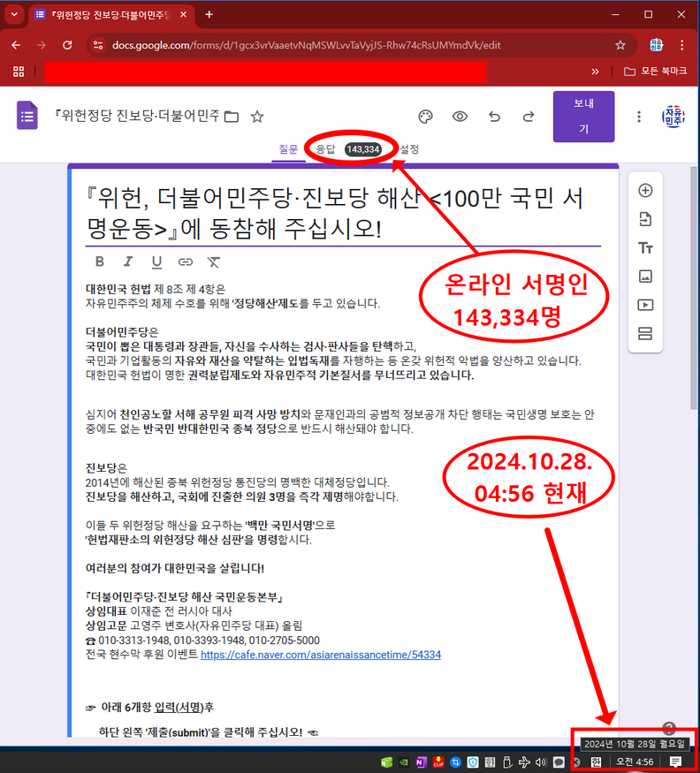Open the 모든 북마크 folder
The image size is (700, 773).
coord(655,72)
